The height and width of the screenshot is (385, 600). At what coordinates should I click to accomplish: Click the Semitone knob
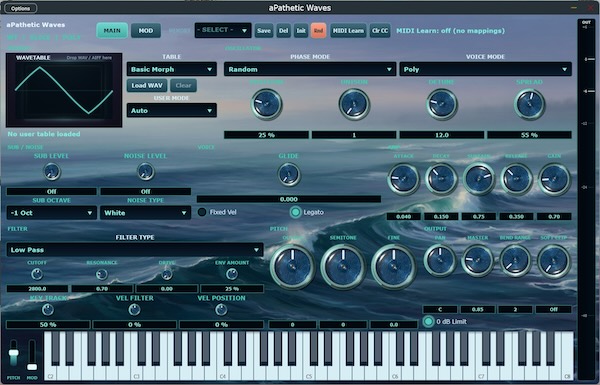(x=343, y=266)
